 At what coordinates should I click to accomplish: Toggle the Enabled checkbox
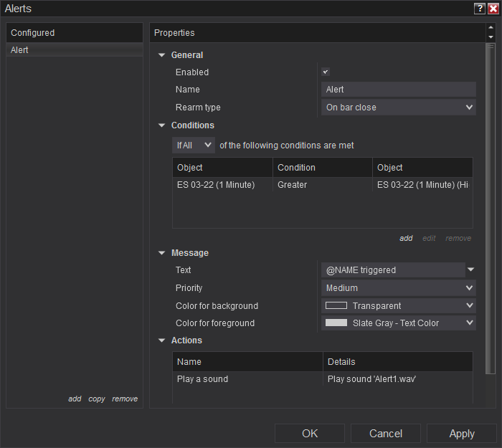click(326, 72)
